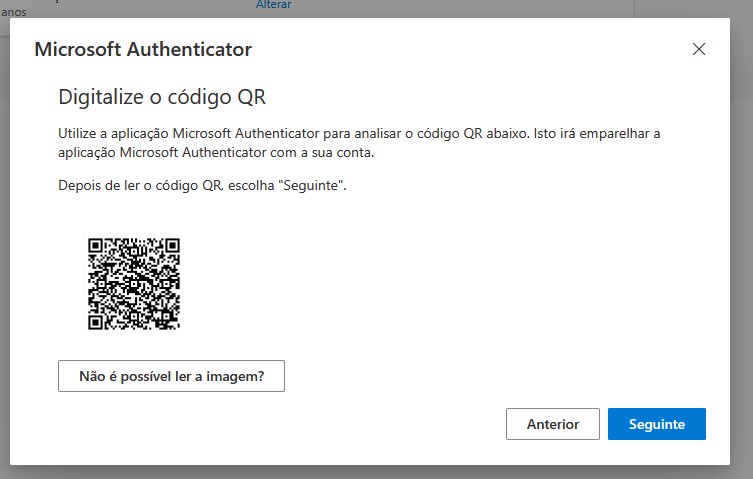Click the QR code's bottom-left finder square
The height and width of the screenshot is (479, 753).
[96, 321]
